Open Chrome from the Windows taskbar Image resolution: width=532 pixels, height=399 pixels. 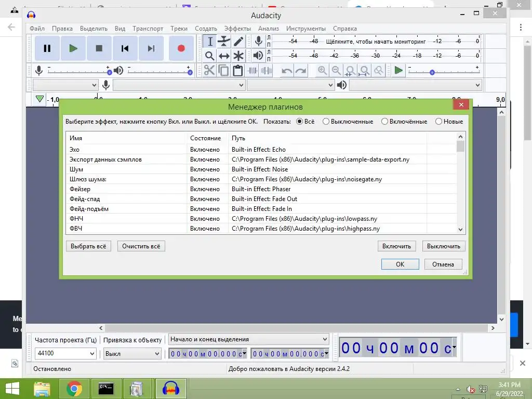click(74, 389)
